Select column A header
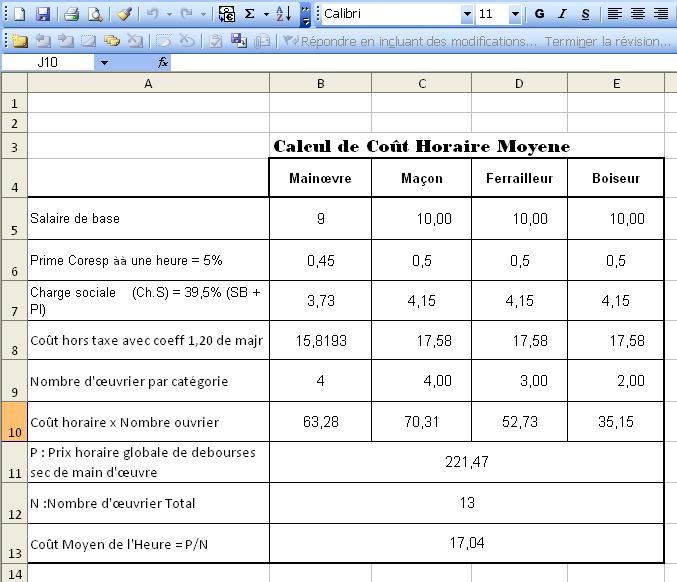Viewport: 677px width, 582px height. [x=149, y=83]
